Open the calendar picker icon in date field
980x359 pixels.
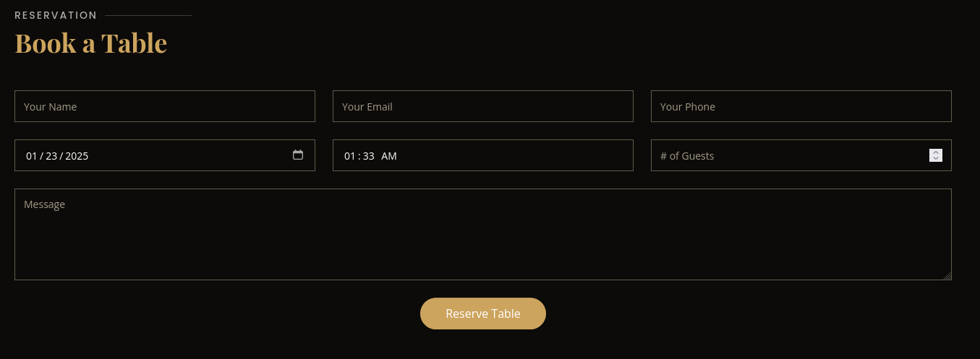(x=297, y=155)
